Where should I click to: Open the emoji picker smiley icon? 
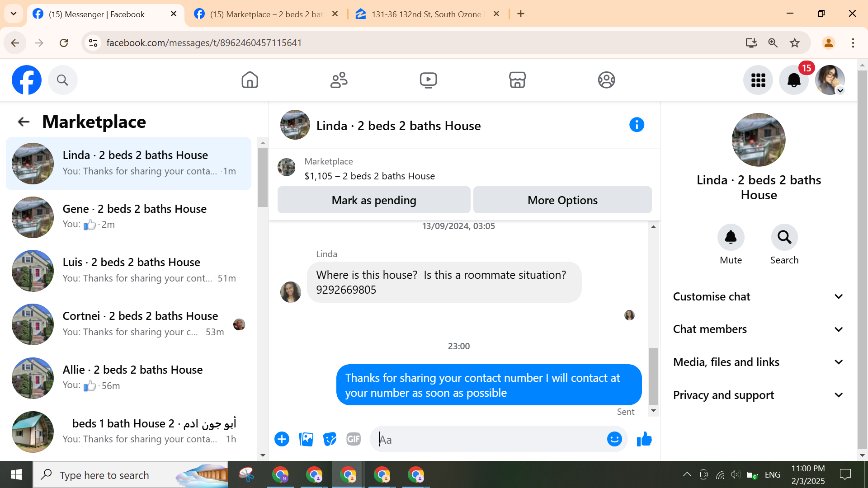click(x=614, y=439)
